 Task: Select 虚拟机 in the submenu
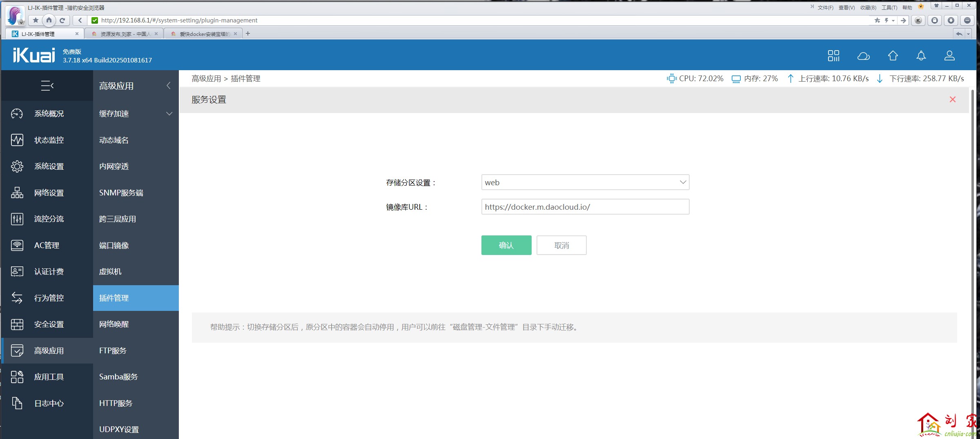(110, 272)
